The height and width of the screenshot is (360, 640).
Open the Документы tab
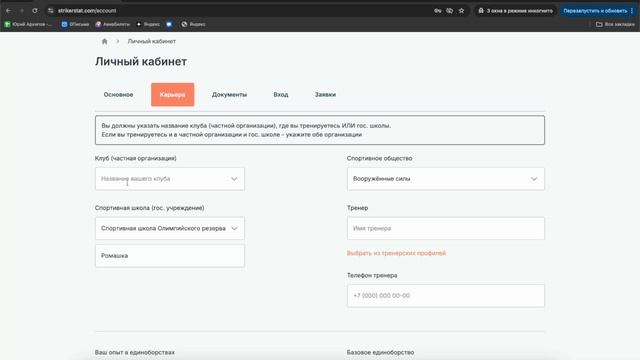(229, 95)
